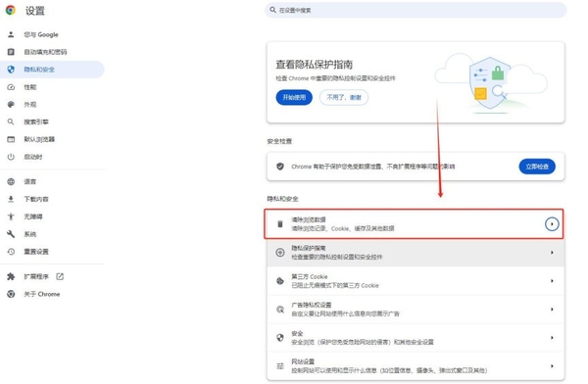
Task: Select the 下载内容 download icon
Action: coord(11,199)
